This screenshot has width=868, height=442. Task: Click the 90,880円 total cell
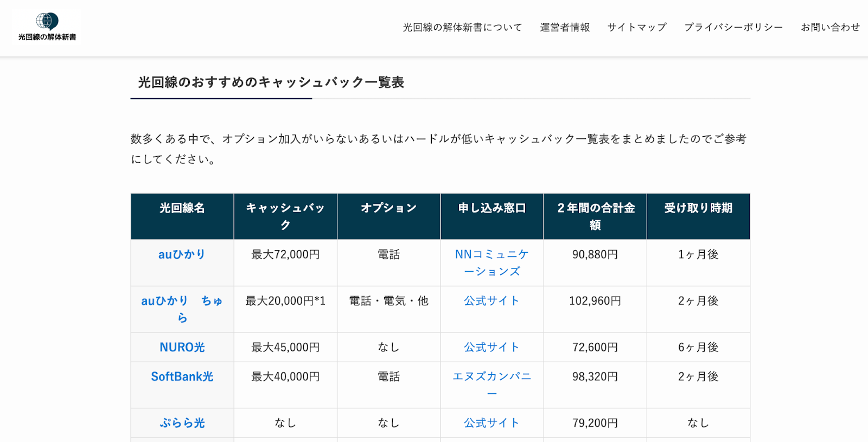pos(595,262)
